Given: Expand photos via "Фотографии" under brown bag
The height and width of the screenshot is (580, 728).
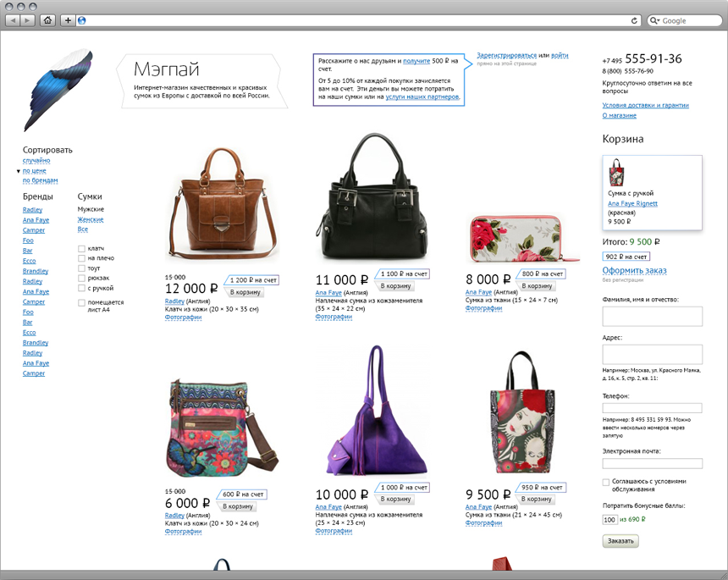Looking at the screenshot, I should (183, 318).
